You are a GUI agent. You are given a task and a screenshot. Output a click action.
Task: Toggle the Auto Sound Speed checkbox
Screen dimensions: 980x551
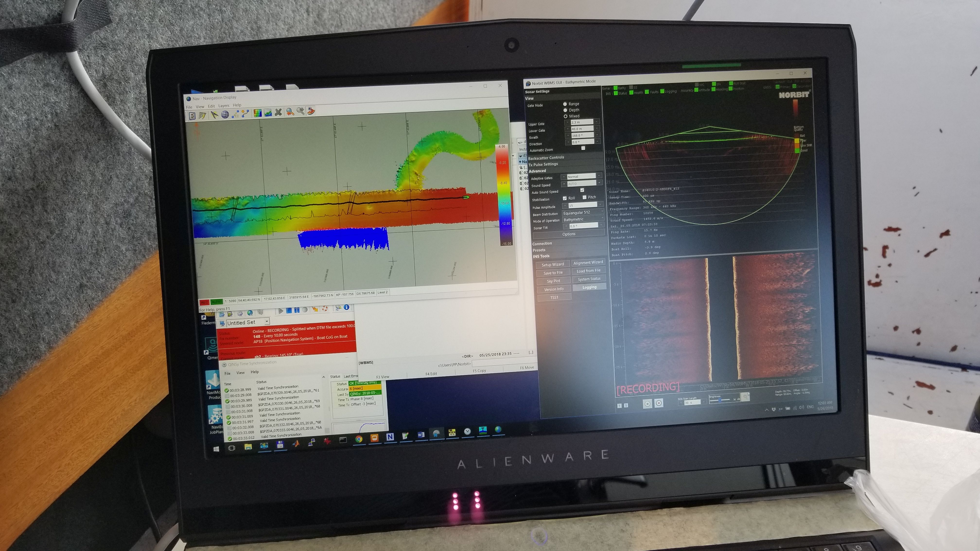click(582, 190)
